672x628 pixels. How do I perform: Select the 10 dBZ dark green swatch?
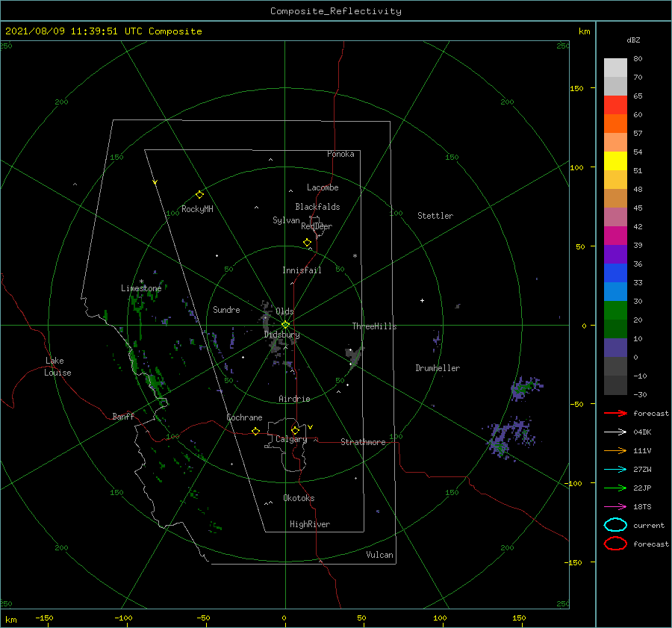[x=615, y=329]
